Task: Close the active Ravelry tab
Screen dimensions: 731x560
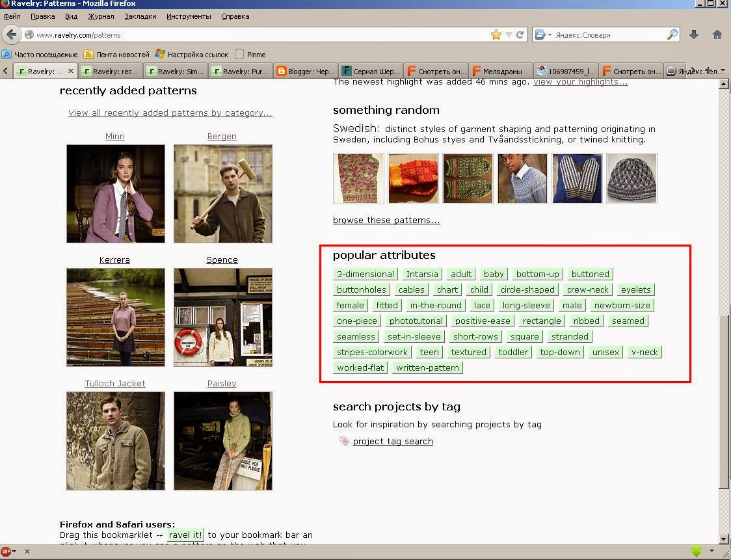Action: click(71, 71)
